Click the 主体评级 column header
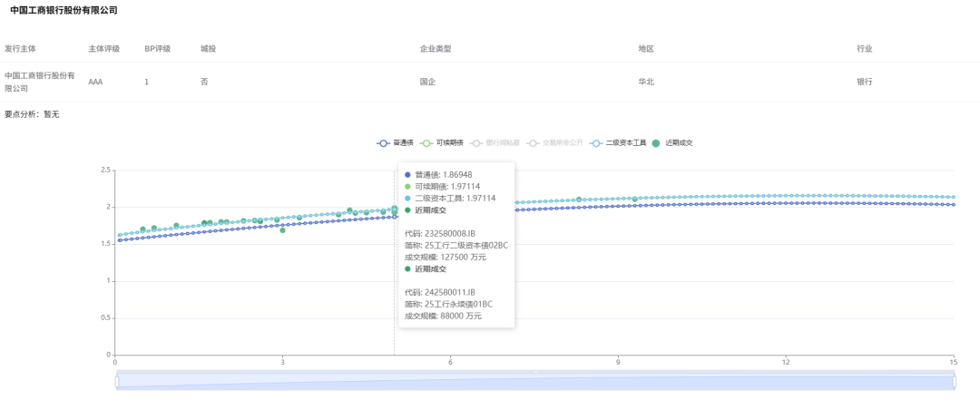Viewport: 980px width, 419px height. coord(103,49)
